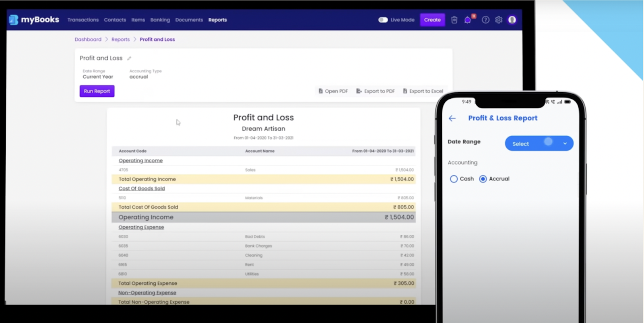Go to Dashboard breadcrumb link

click(88, 39)
